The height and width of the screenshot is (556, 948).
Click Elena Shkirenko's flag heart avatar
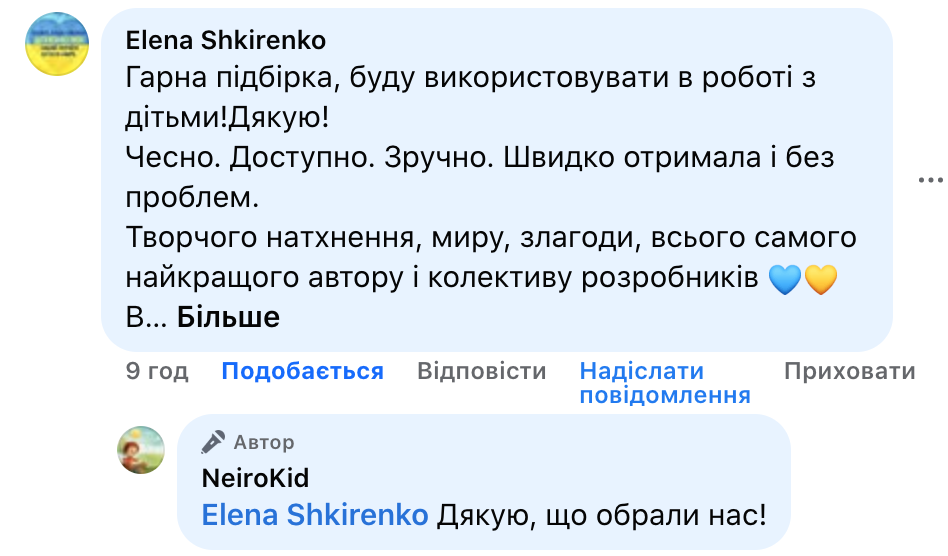(57, 44)
